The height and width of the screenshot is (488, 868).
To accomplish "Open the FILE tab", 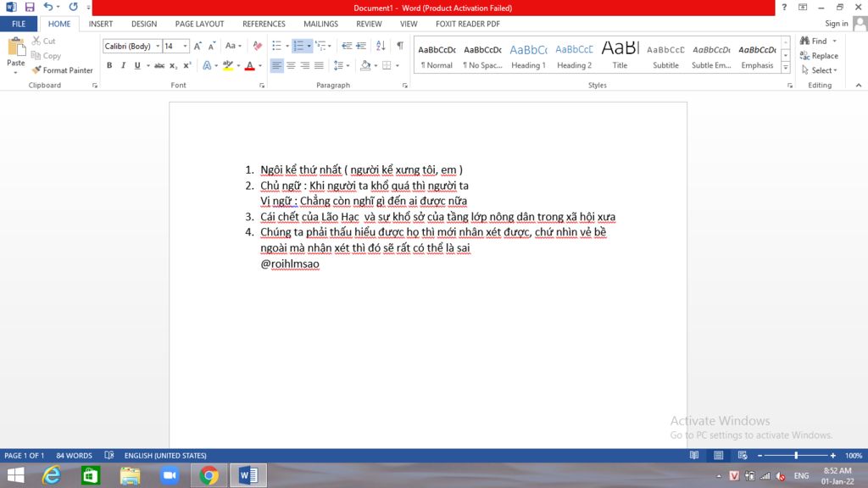I will point(19,24).
